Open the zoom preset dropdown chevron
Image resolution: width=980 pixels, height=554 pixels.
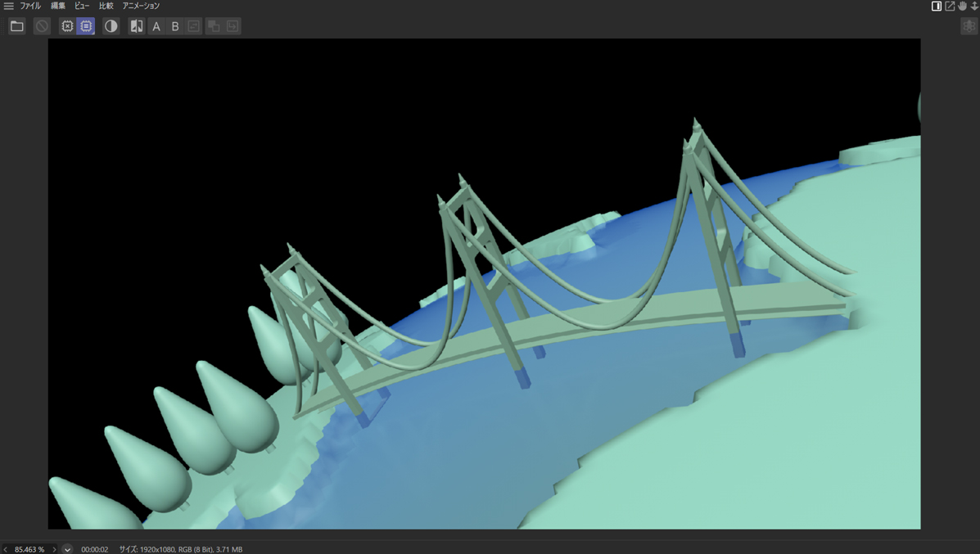(x=68, y=549)
